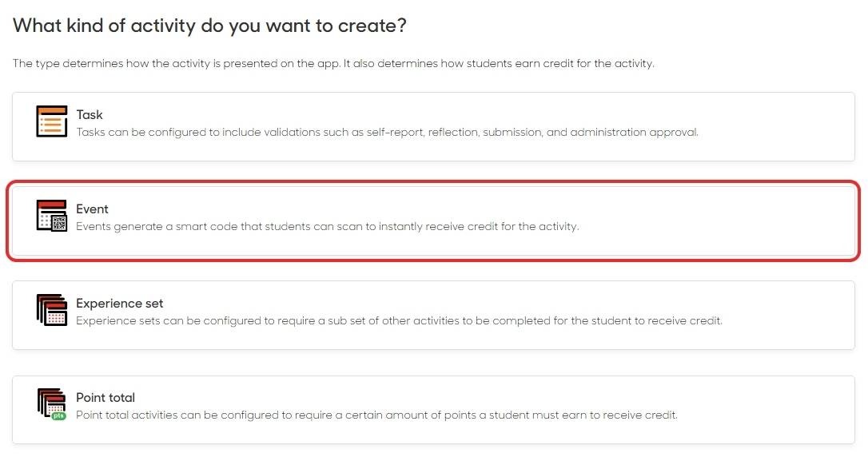Click the Experience set sub set description
Image resolution: width=868 pixels, height=465 pixels.
click(x=399, y=320)
